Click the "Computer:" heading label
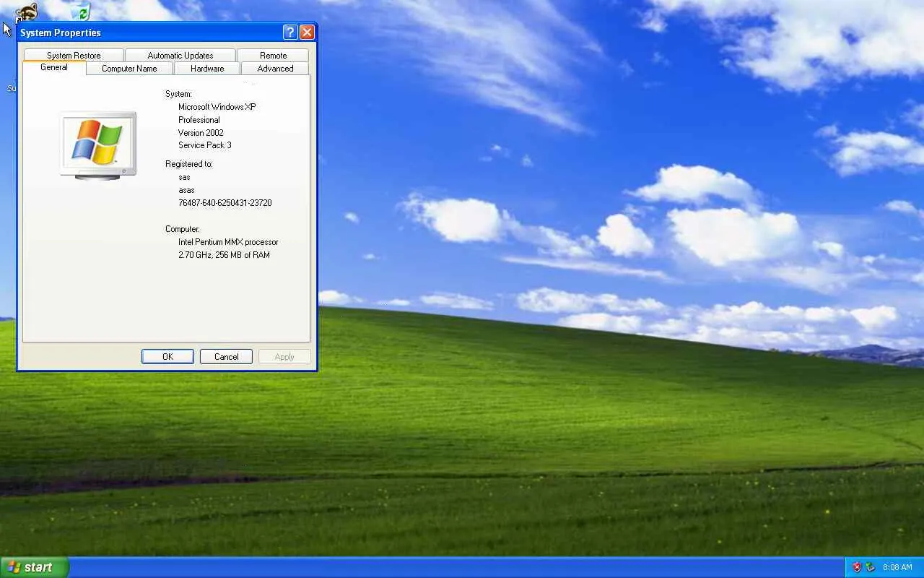The width and height of the screenshot is (924, 578). [183, 229]
